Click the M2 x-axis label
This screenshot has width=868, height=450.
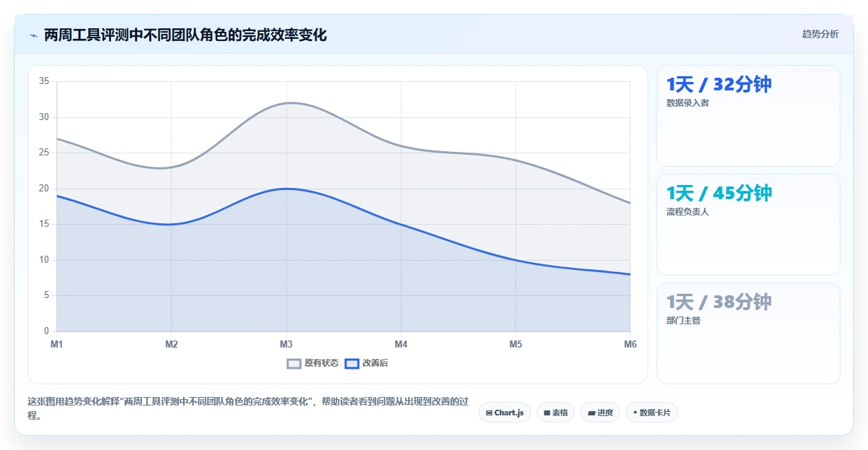(171, 344)
